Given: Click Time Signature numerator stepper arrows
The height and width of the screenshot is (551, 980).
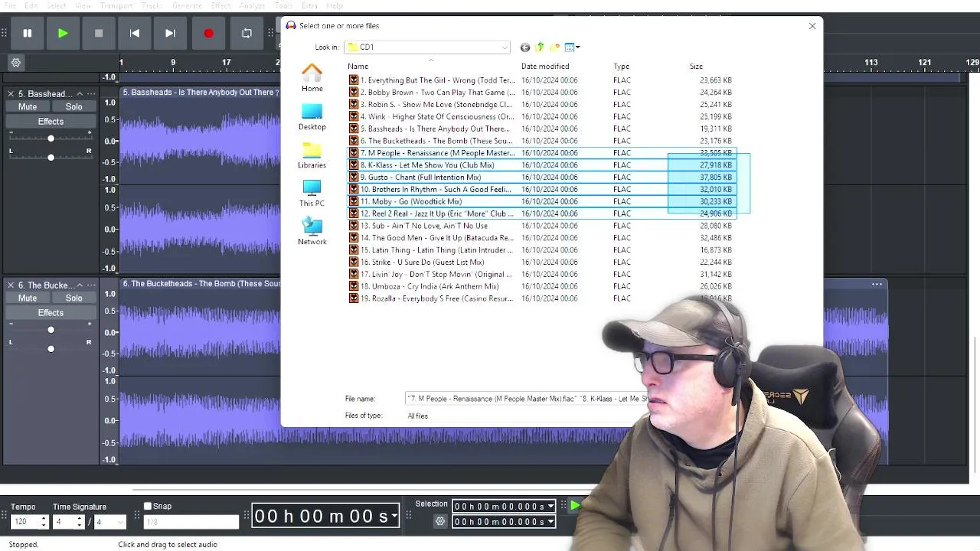Looking at the screenshot, I should tap(79, 522).
